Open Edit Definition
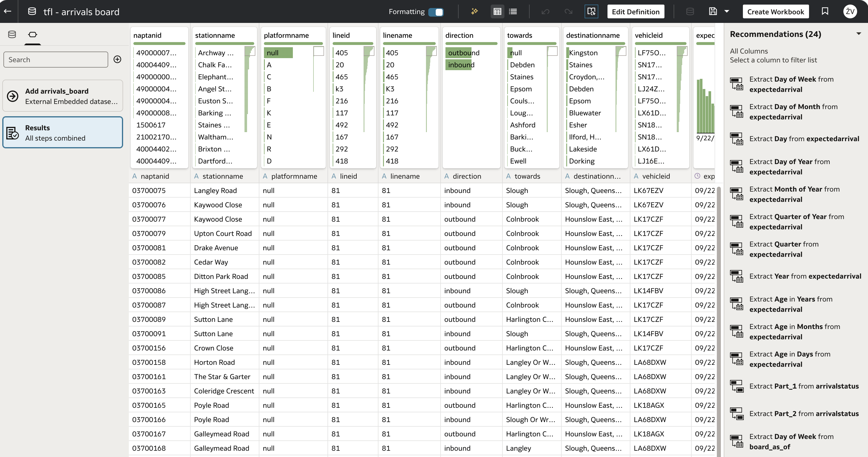868x457 pixels. coord(636,11)
